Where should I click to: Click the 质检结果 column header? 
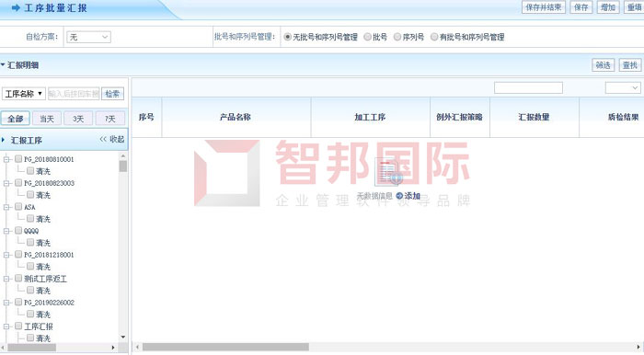[612, 117]
